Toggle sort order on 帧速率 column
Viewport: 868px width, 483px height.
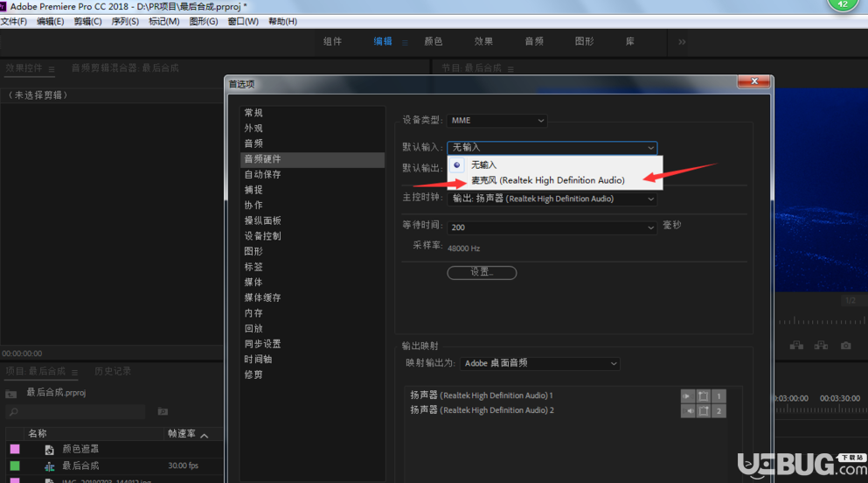(x=205, y=436)
